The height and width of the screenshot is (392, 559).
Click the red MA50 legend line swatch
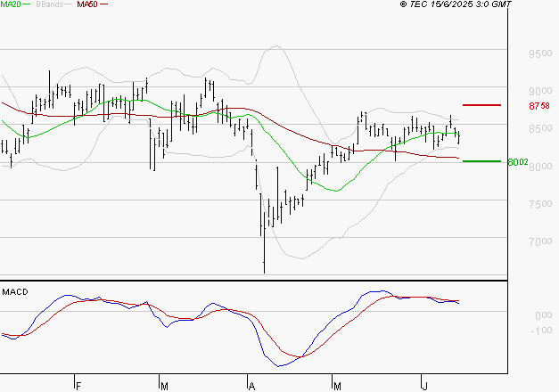[103, 4]
